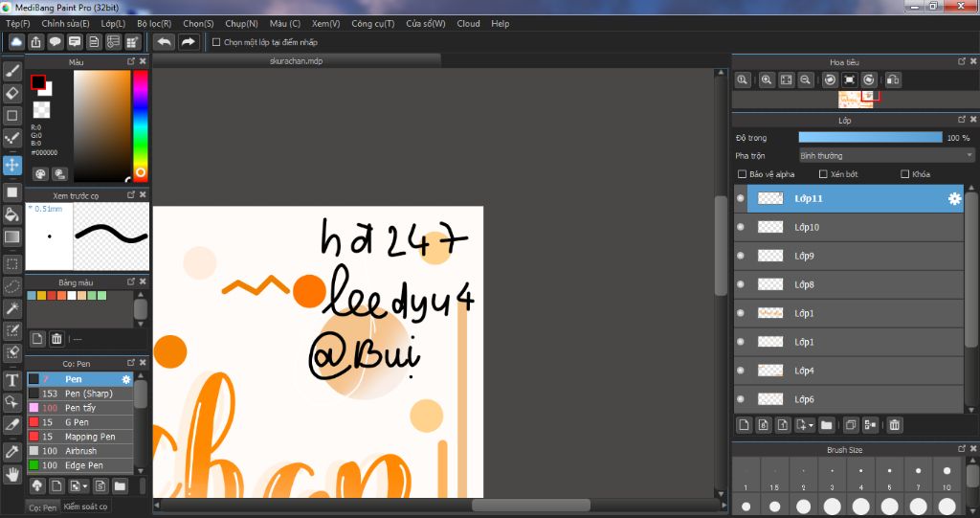Image resolution: width=980 pixels, height=518 pixels.
Task: Click the rainbow hue bar
Action: point(140,125)
